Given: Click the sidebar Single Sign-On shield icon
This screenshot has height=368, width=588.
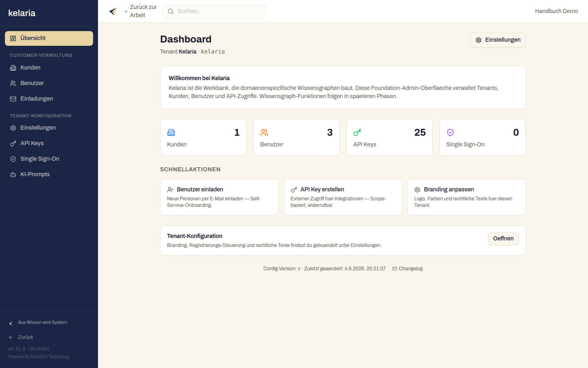Looking at the screenshot, I should 13,159.
